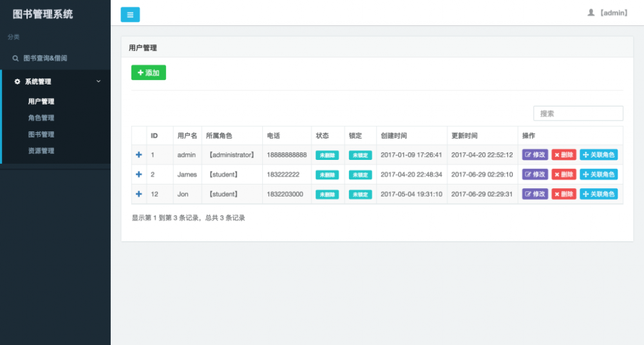Click 关联角色 for the admin user

(598, 155)
